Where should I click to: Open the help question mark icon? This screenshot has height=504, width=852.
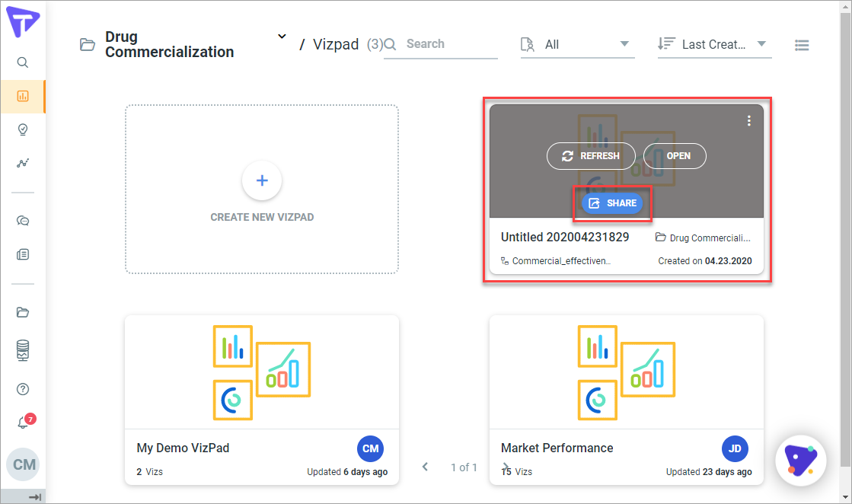(22, 389)
